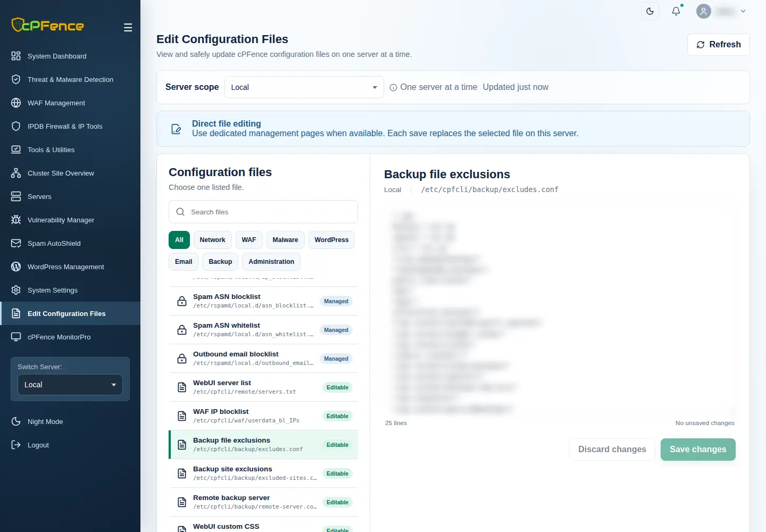
Task: Click the /etc/cpfcli/backup/excludes.conf path in editor header
Action: point(489,189)
